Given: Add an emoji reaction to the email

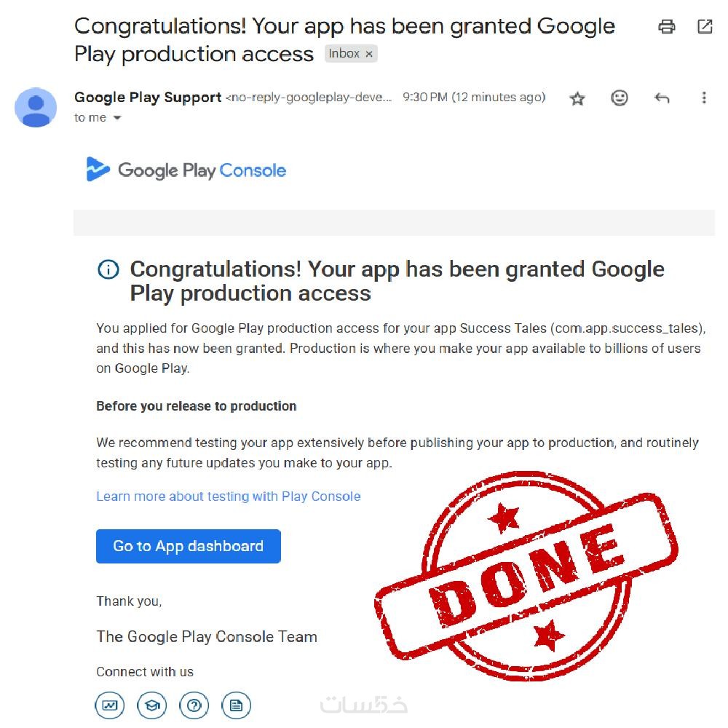Looking at the screenshot, I should click(x=620, y=98).
